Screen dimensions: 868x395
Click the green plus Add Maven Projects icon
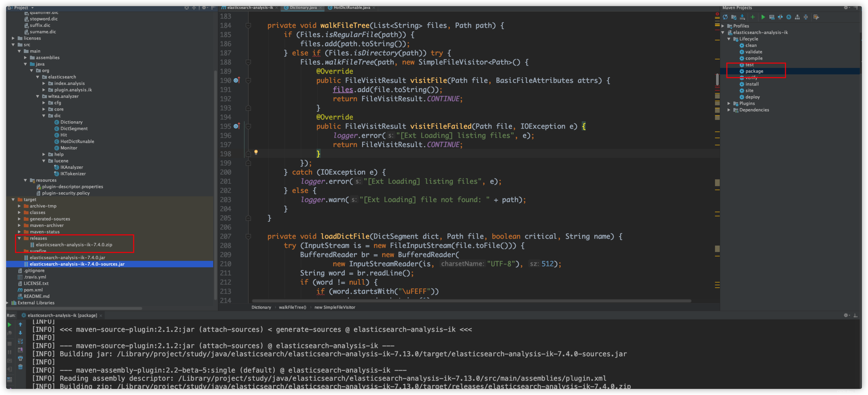tap(752, 17)
